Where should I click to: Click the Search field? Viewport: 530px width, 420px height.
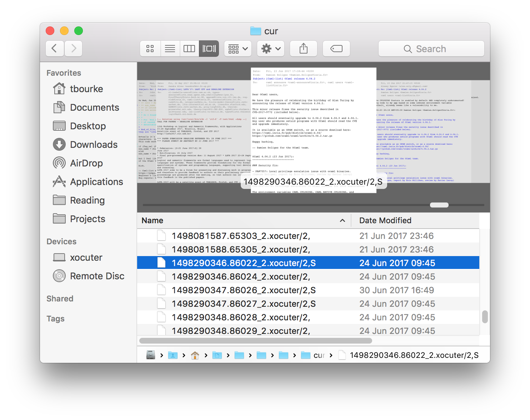(431, 49)
